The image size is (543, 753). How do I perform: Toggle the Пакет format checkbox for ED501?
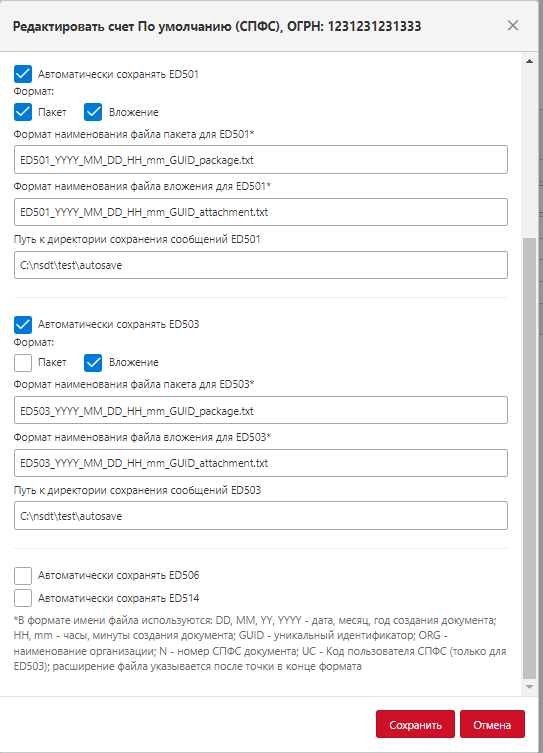click(x=23, y=112)
